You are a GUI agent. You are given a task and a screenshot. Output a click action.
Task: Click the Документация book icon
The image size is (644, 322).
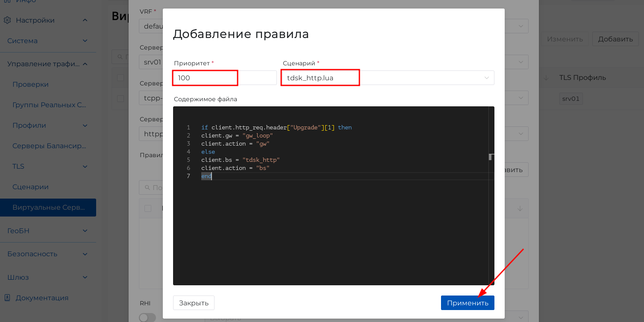[7, 298]
